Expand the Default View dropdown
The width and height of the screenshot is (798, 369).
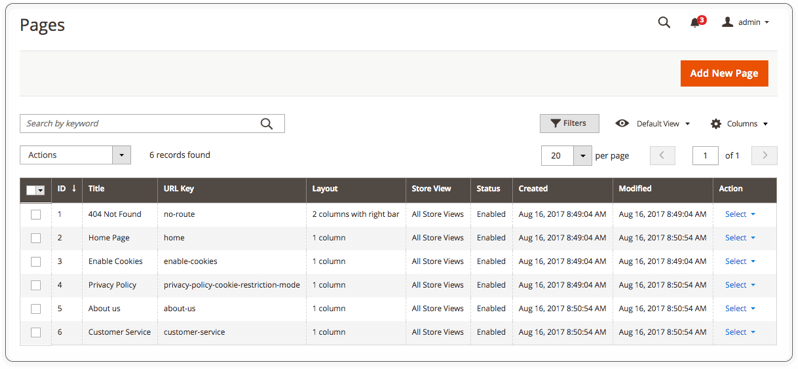[663, 124]
